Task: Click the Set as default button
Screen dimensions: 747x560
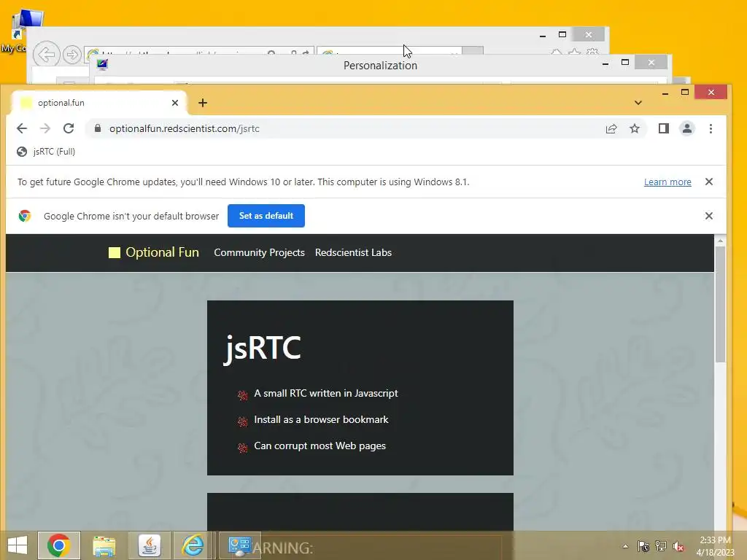Action: pyautogui.click(x=266, y=216)
